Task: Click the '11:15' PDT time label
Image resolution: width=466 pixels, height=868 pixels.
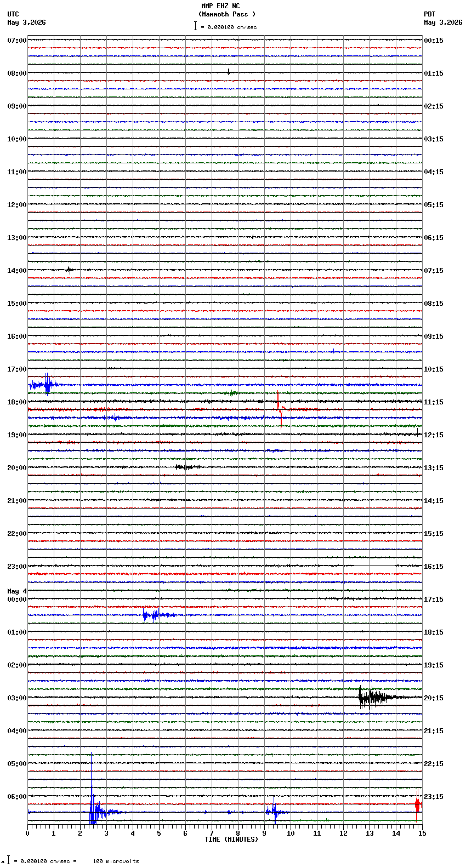Action: click(434, 402)
